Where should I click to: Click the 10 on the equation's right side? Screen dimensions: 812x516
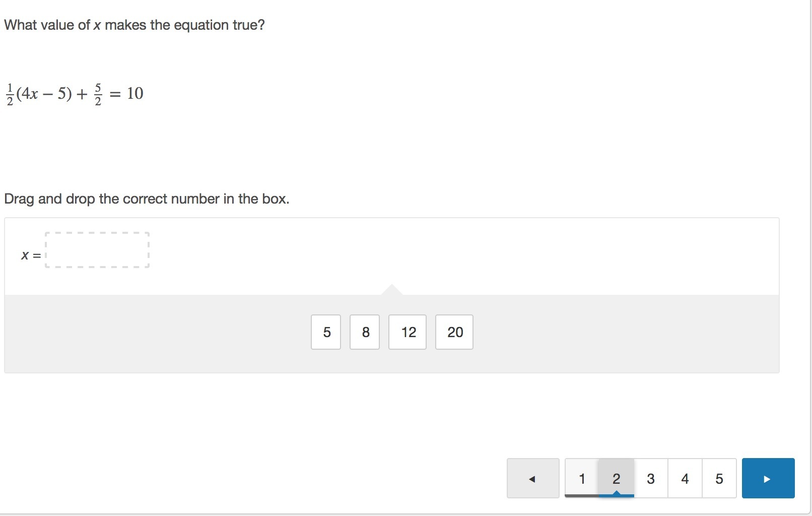click(x=135, y=93)
